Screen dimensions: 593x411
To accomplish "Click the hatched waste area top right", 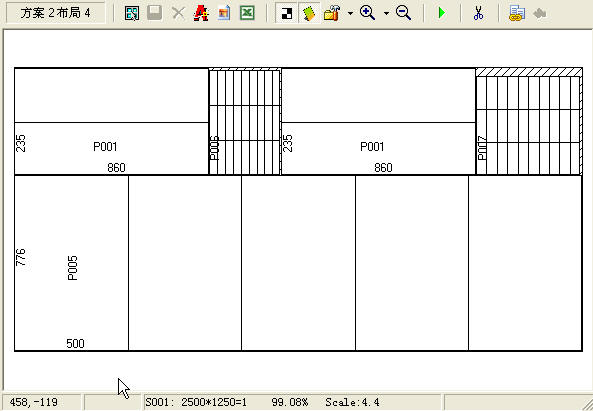I will (x=529, y=72).
